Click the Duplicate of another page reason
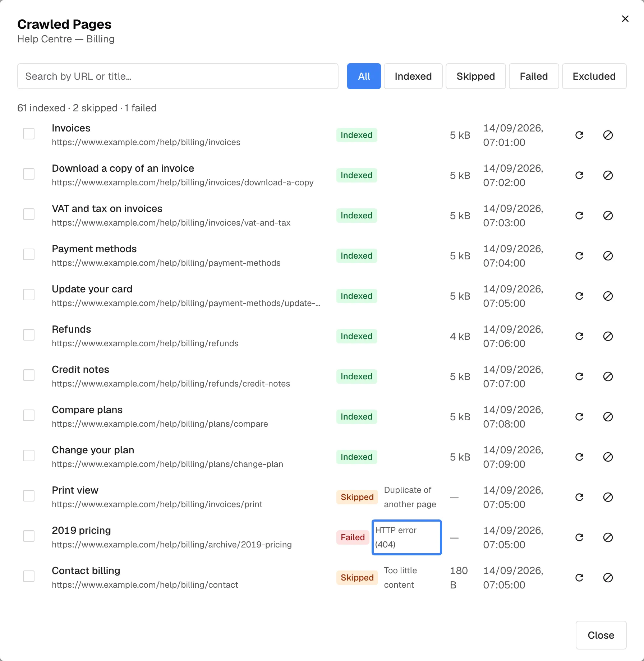This screenshot has height=661, width=644. [410, 497]
